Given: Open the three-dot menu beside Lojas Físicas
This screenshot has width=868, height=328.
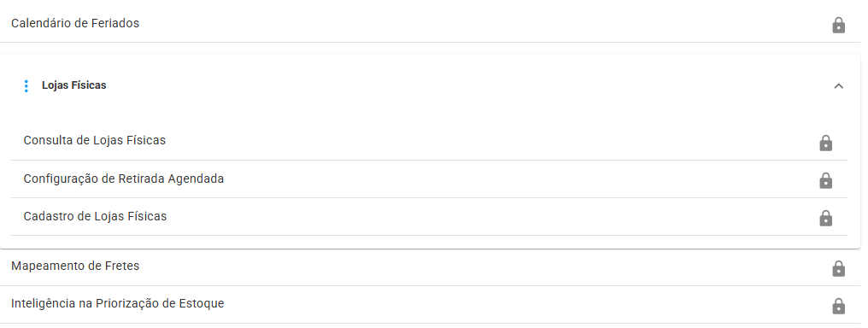Looking at the screenshot, I should pyautogui.click(x=26, y=85).
